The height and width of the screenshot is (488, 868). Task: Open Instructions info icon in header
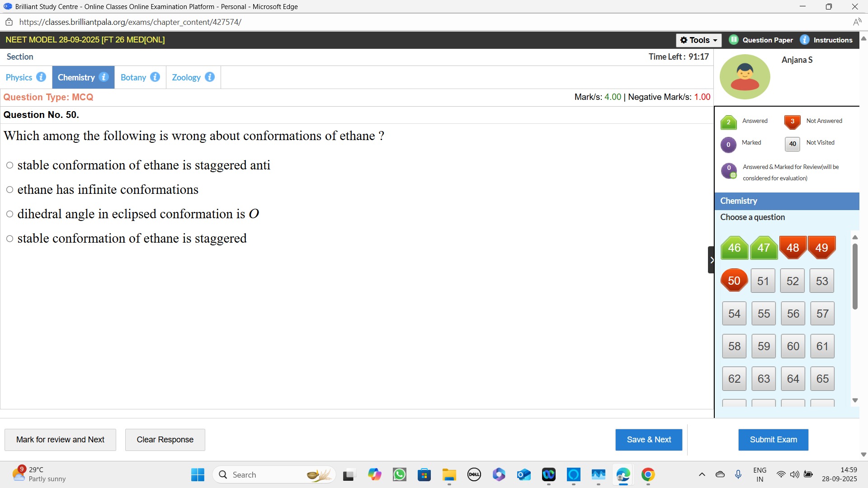(805, 40)
